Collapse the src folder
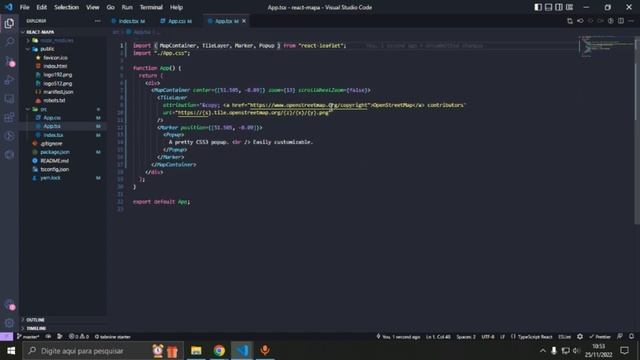 [x=44, y=109]
